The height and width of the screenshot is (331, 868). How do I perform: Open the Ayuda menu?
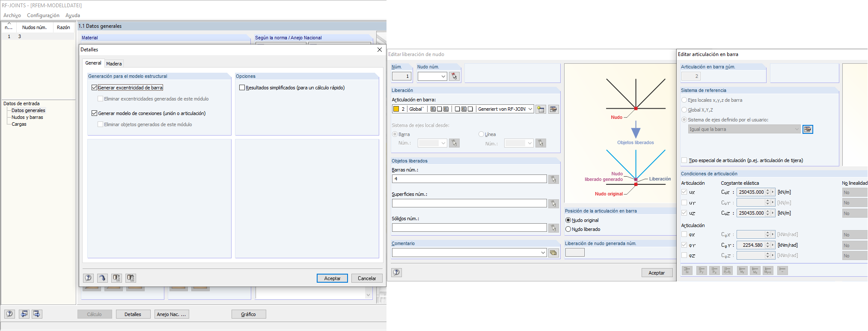click(x=73, y=15)
